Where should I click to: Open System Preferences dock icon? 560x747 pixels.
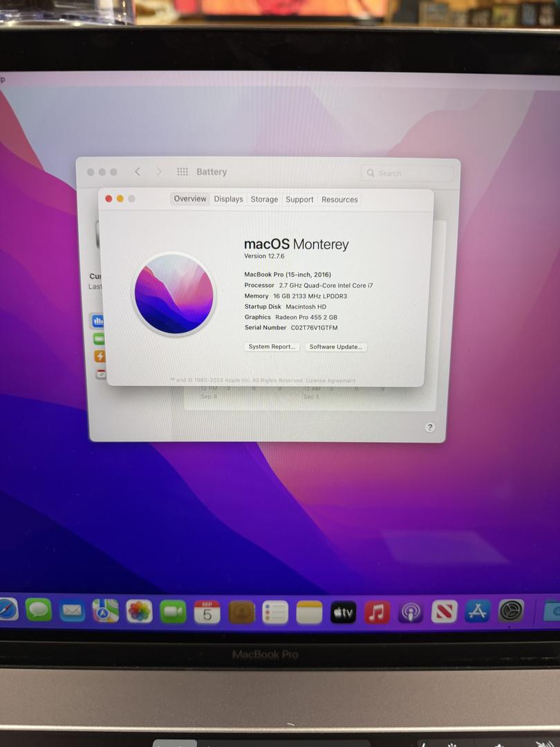(x=511, y=611)
